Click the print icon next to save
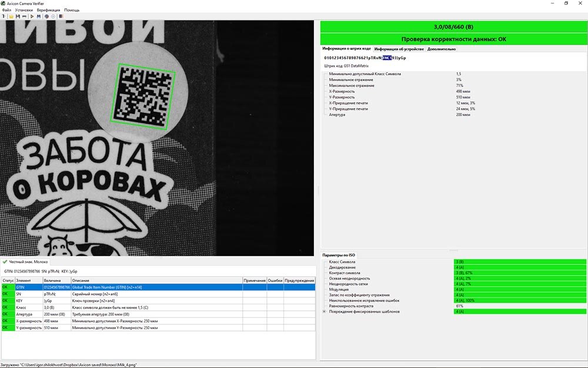This screenshot has height=368, width=588. 24,16
